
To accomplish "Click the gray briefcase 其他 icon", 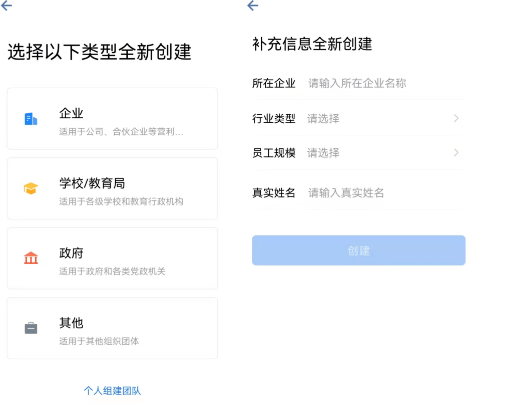I will click(x=31, y=328).
